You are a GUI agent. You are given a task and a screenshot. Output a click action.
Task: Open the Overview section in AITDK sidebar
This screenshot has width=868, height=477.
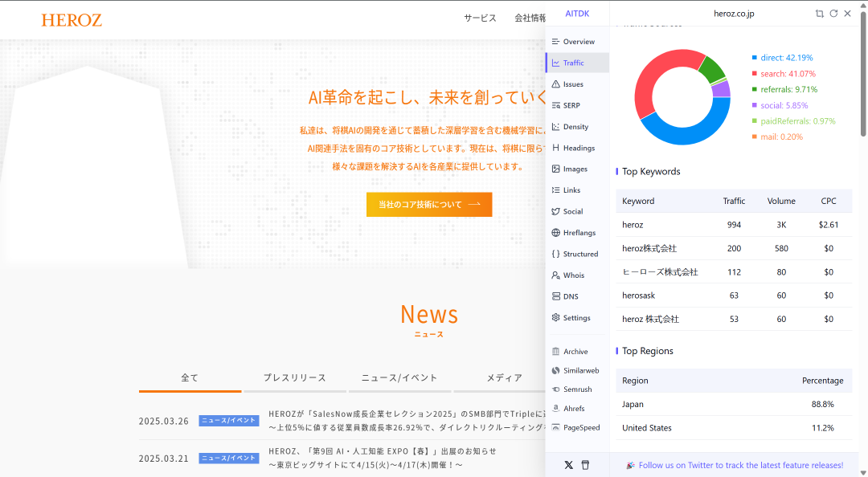click(577, 42)
